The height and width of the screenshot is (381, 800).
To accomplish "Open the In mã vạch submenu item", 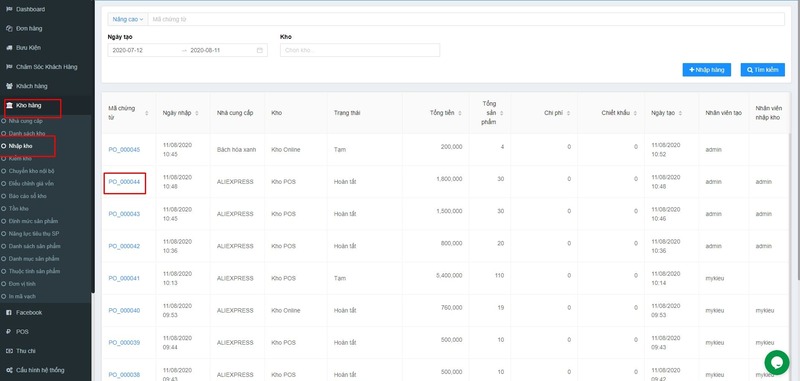I will (x=22, y=296).
